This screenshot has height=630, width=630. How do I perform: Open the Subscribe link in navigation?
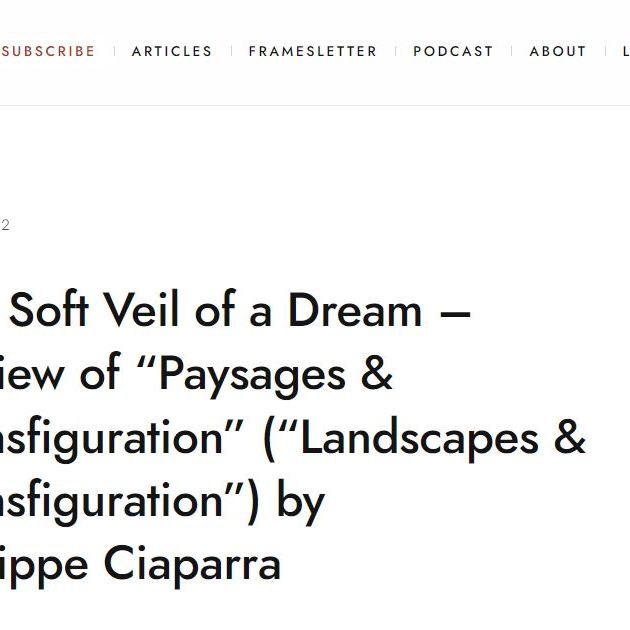[x=48, y=51]
